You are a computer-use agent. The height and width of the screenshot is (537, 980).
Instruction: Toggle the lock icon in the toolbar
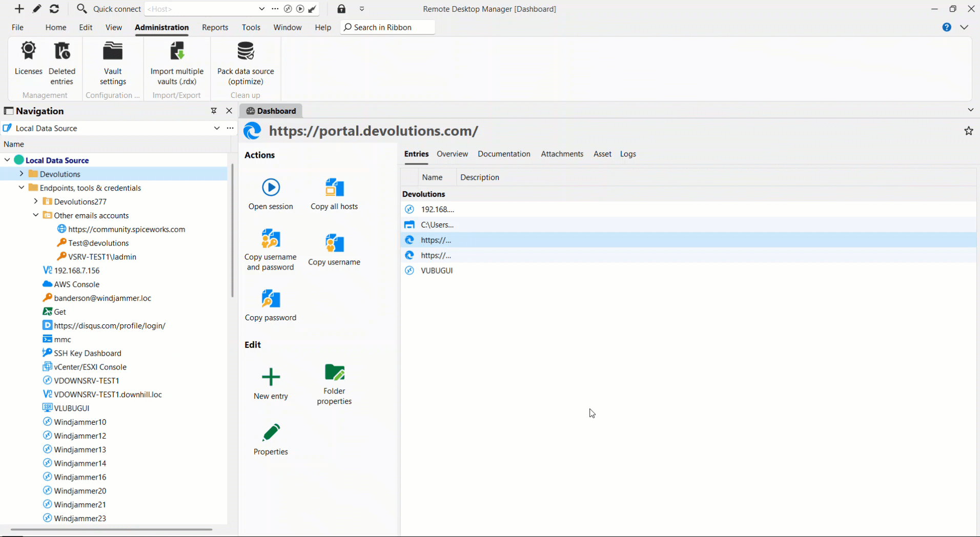coord(341,9)
